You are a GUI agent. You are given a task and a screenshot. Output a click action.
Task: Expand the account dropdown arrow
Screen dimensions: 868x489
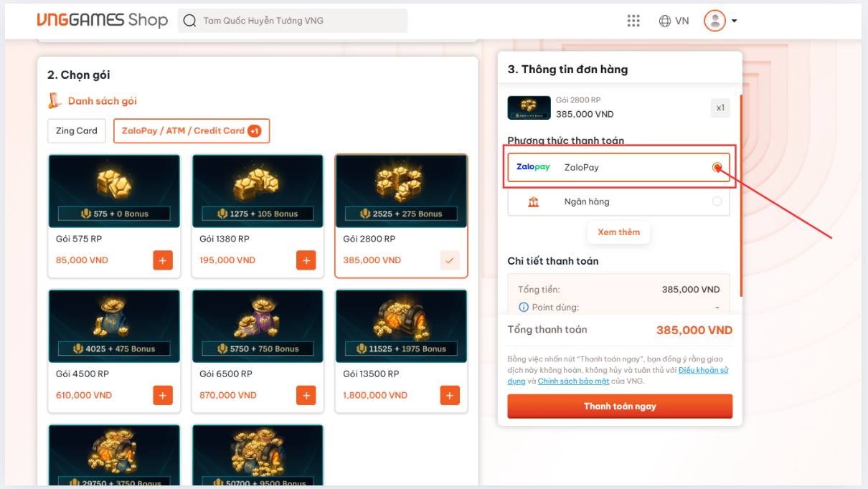pos(734,21)
